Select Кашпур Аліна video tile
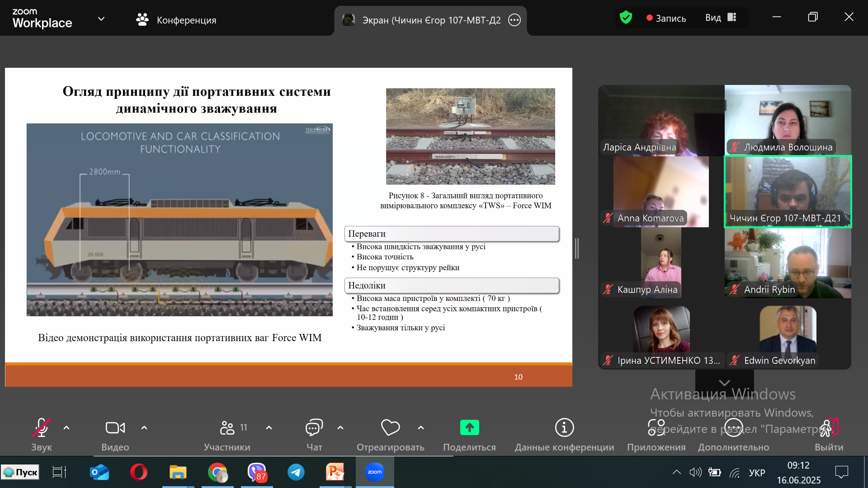Screen dimensions: 868x488 (661, 263)
